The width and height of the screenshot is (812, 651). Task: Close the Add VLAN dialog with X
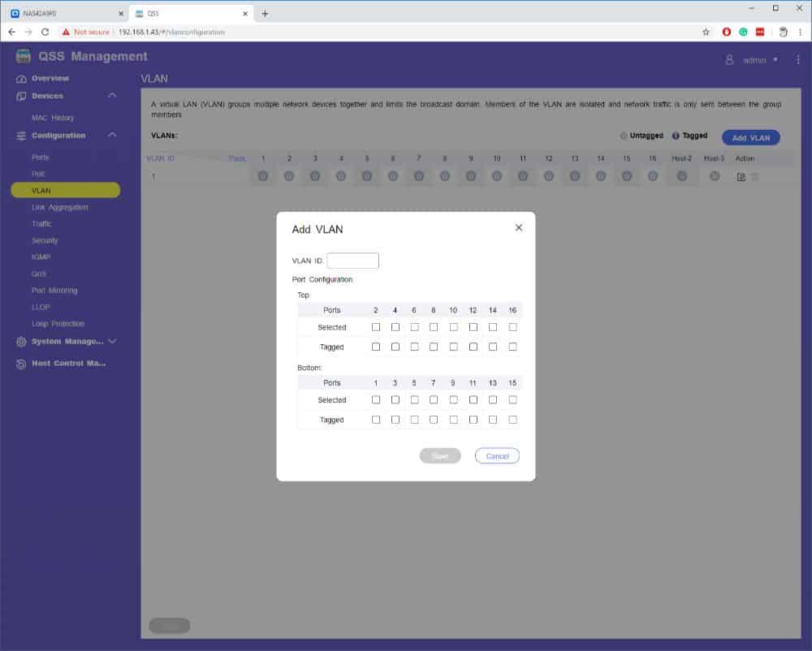pyautogui.click(x=519, y=228)
